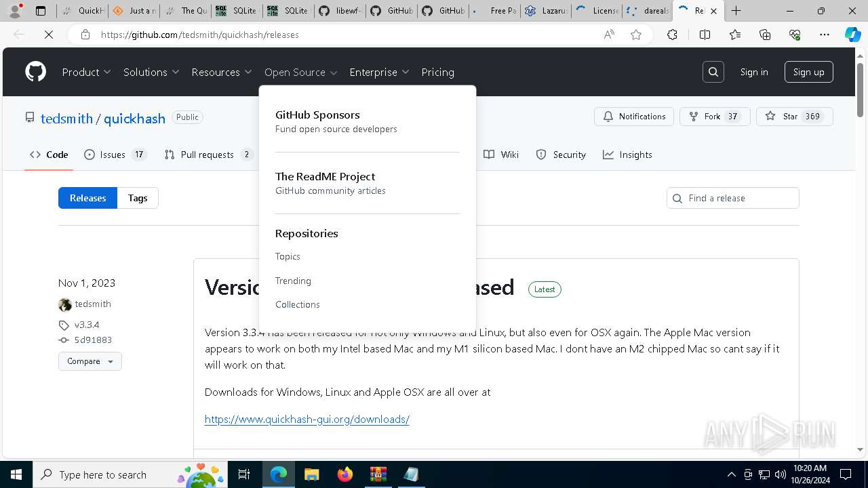This screenshot has height=488, width=868.
Task: Activate Read aloud in address bar
Action: pyautogui.click(x=609, y=35)
